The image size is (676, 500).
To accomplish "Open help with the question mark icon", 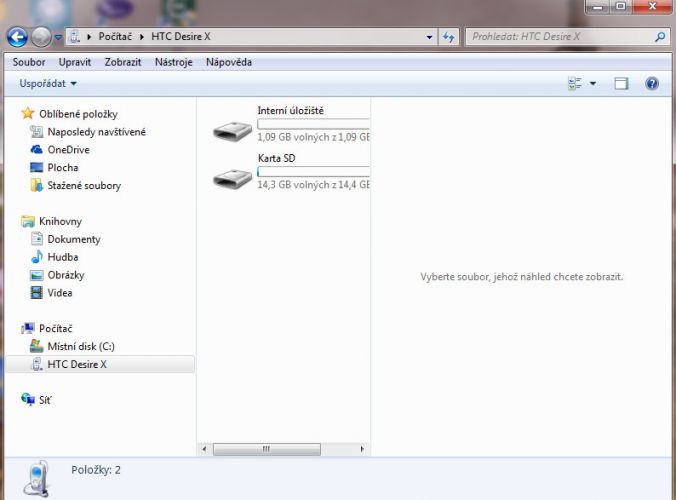I will (x=652, y=83).
